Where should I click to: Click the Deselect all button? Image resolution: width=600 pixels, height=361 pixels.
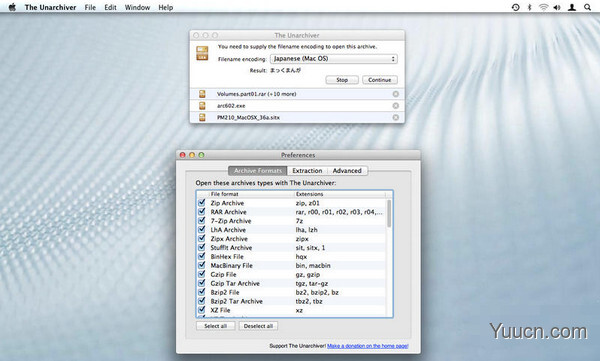point(258,326)
